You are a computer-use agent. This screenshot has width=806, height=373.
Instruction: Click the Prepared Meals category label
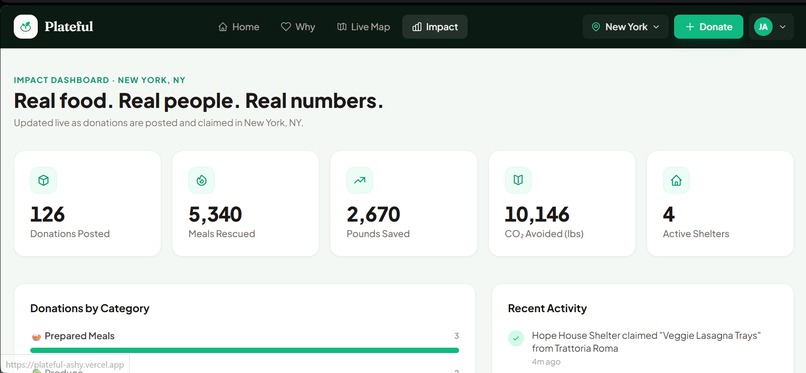80,336
